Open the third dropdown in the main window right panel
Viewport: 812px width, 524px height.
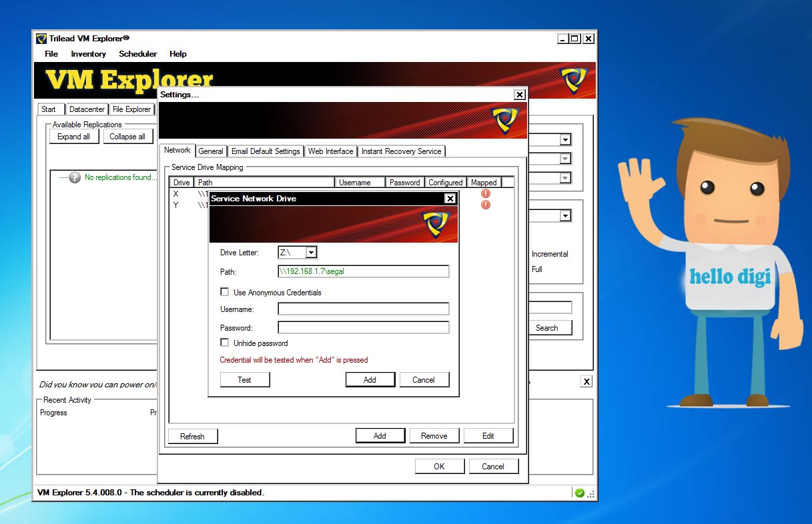(565, 178)
